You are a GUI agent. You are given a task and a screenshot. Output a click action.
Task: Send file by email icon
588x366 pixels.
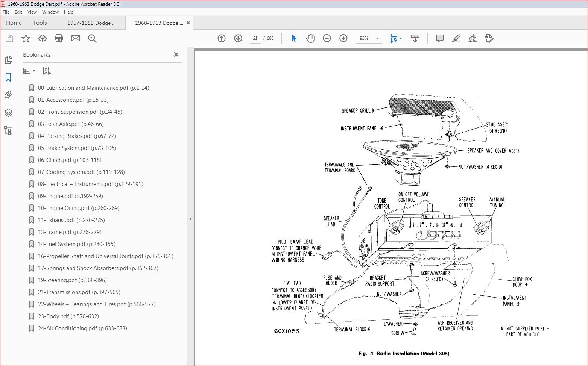coord(76,38)
